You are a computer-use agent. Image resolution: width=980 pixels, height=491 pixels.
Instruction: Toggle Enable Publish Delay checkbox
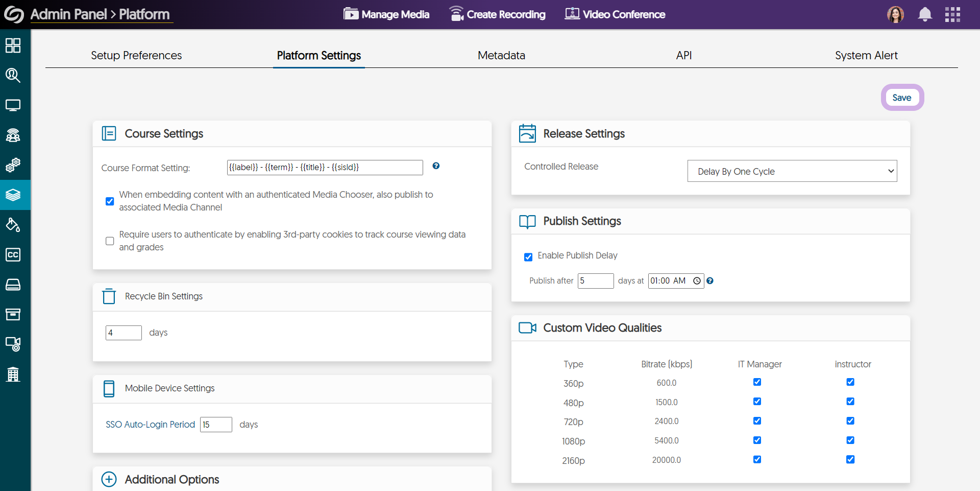tap(528, 257)
